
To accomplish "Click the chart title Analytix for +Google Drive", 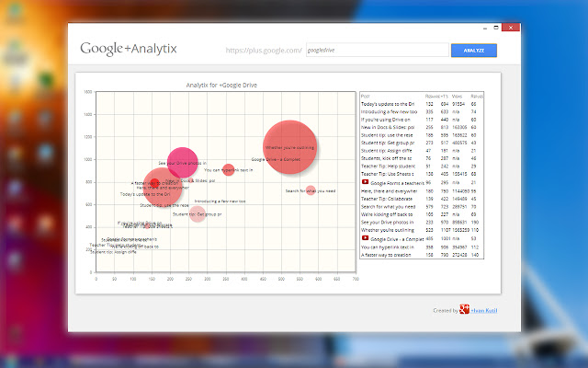I will click(221, 86).
